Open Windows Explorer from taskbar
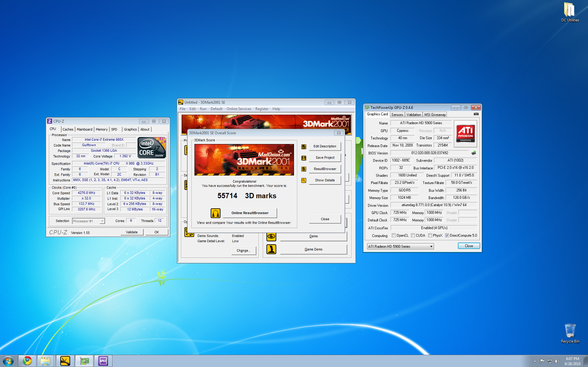 (46, 361)
